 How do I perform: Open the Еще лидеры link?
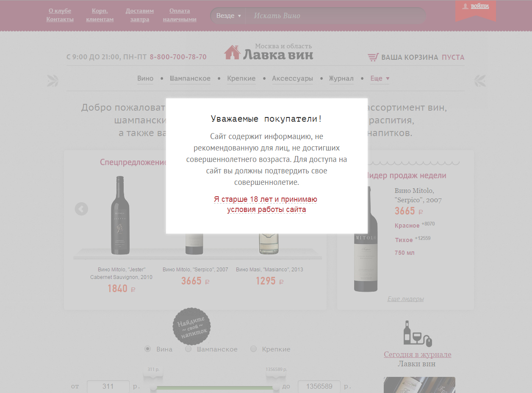405,299
